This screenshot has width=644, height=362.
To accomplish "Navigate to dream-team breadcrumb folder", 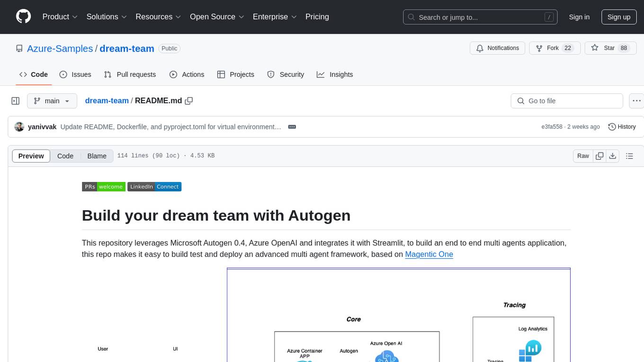I will pos(107,100).
